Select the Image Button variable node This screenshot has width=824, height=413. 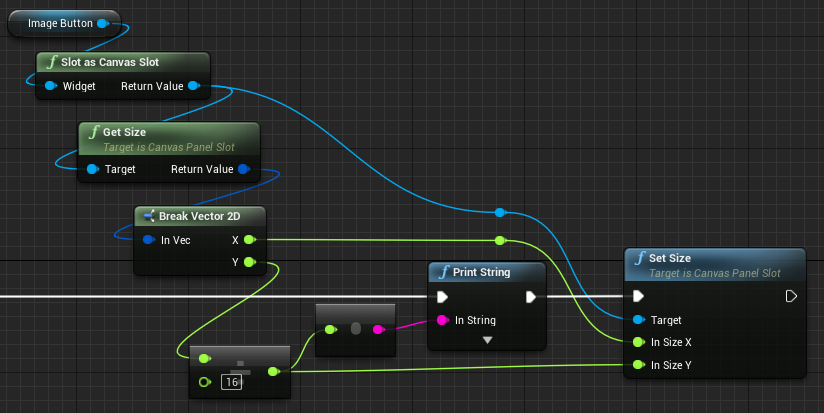64,23
